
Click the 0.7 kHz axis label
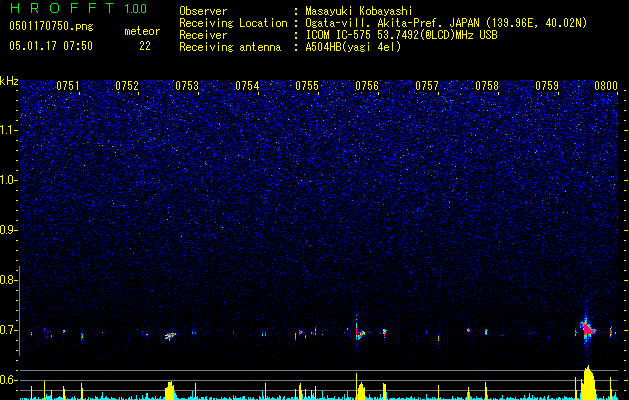(x=8, y=330)
